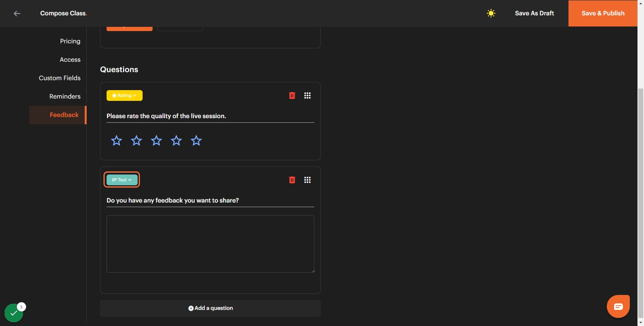Go back using the arrow icon
The height and width of the screenshot is (326, 644).
(17, 13)
